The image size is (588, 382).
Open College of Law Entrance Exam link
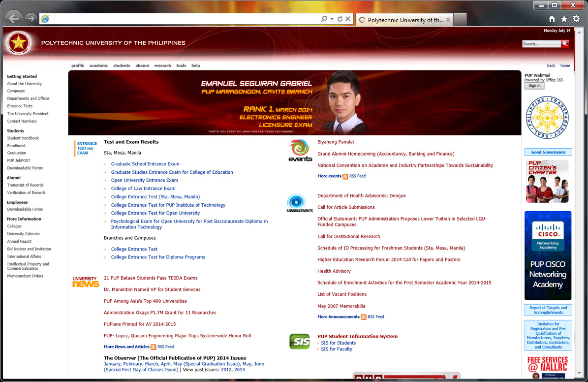tap(143, 189)
